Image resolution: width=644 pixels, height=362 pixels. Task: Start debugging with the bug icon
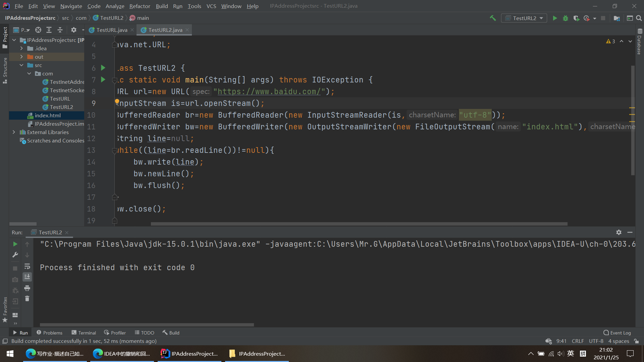(566, 18)
